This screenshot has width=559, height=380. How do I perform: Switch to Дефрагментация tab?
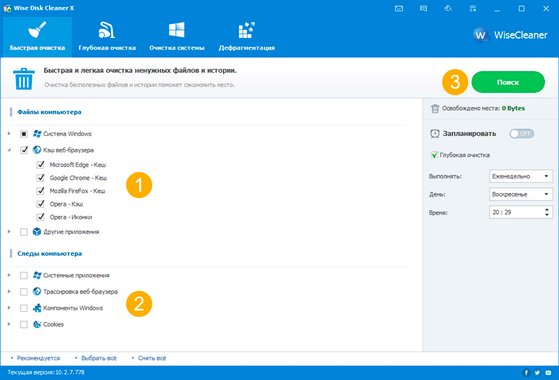point(247,37)
